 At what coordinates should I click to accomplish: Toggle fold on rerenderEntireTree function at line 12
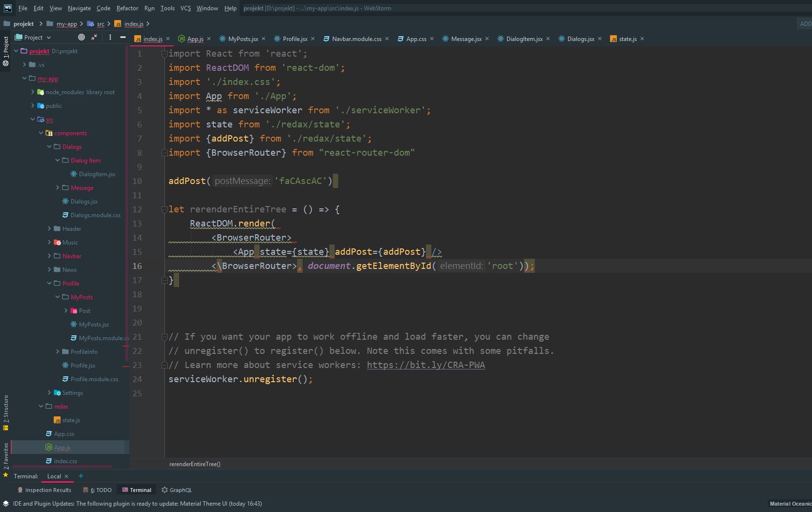point(164,209)
